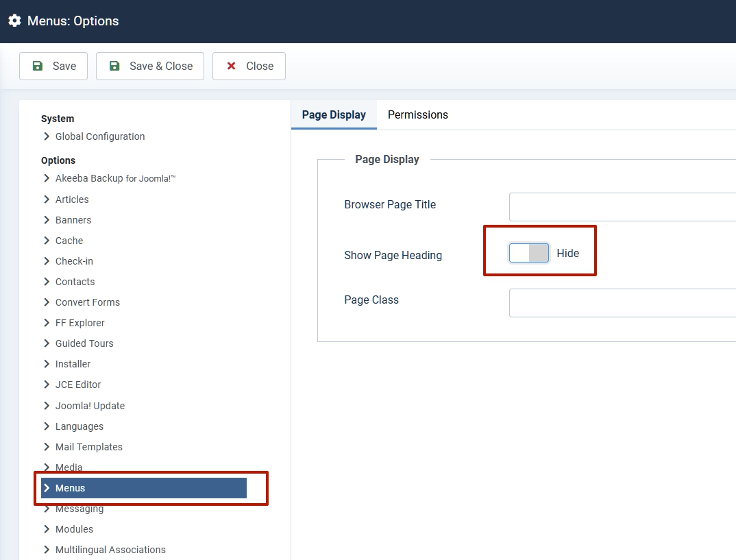Focus the Page Class text input
The width and height of the screenshot is (736, 560).
(622, 302)
